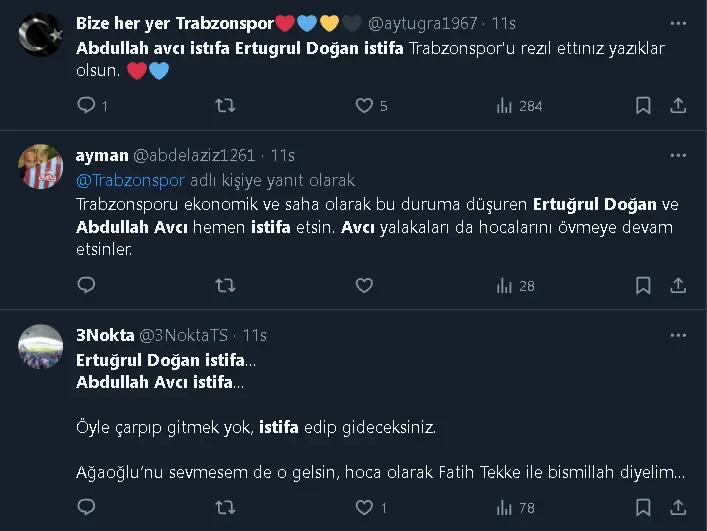Bookmark the first tweet by aytugra1967
Screen dimensions: 707x531
click(x=644, y=105)
